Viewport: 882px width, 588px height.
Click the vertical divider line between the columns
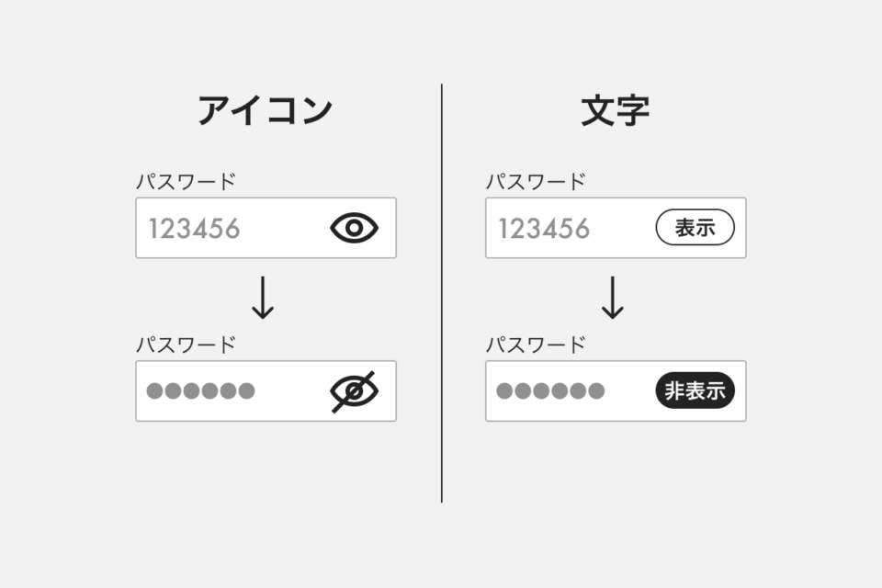pos(442,294)
